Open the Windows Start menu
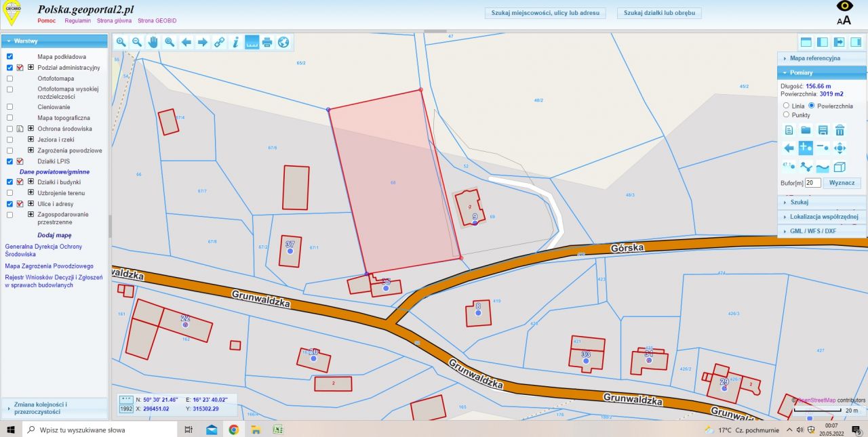 11,430
